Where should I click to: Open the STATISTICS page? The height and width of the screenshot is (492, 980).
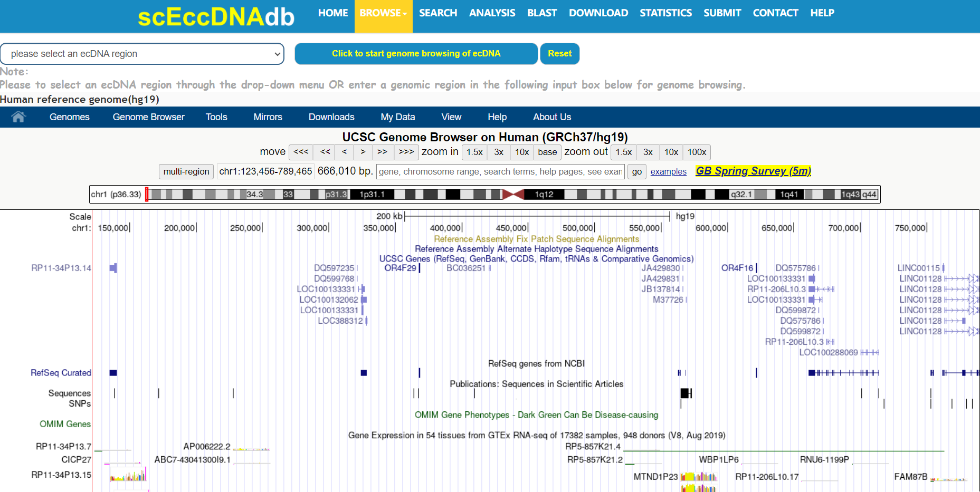(x=665, y=13)
